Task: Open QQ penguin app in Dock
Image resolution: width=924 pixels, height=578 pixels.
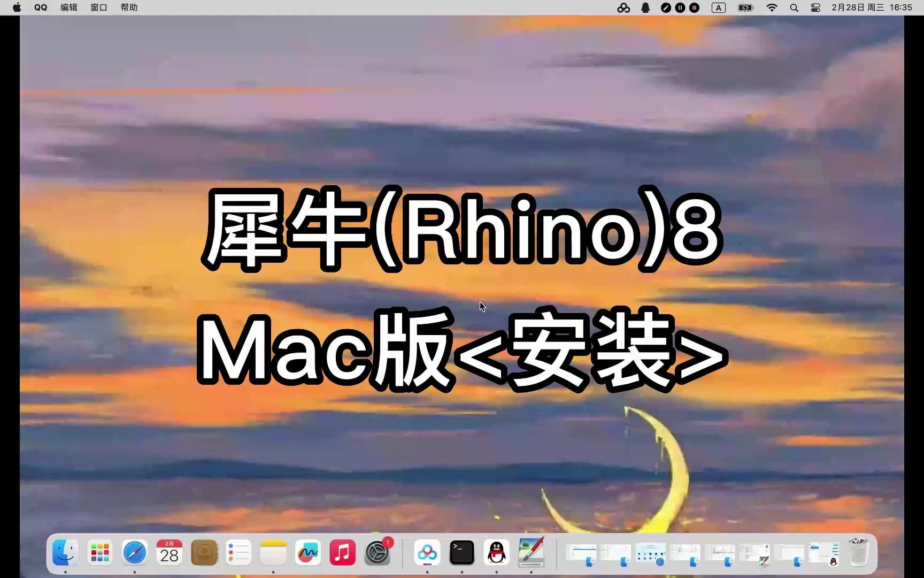Action: [497, 552]
